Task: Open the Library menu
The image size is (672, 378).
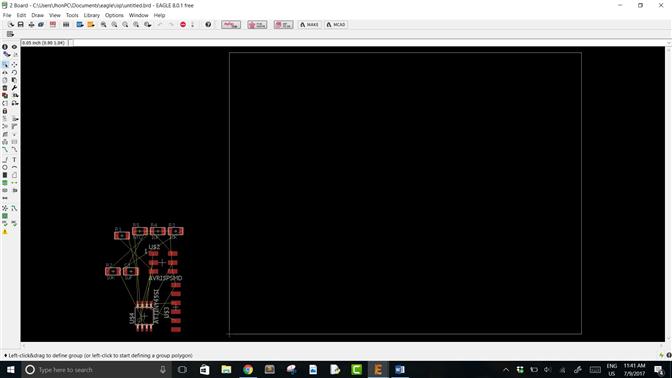Action: 92,15
